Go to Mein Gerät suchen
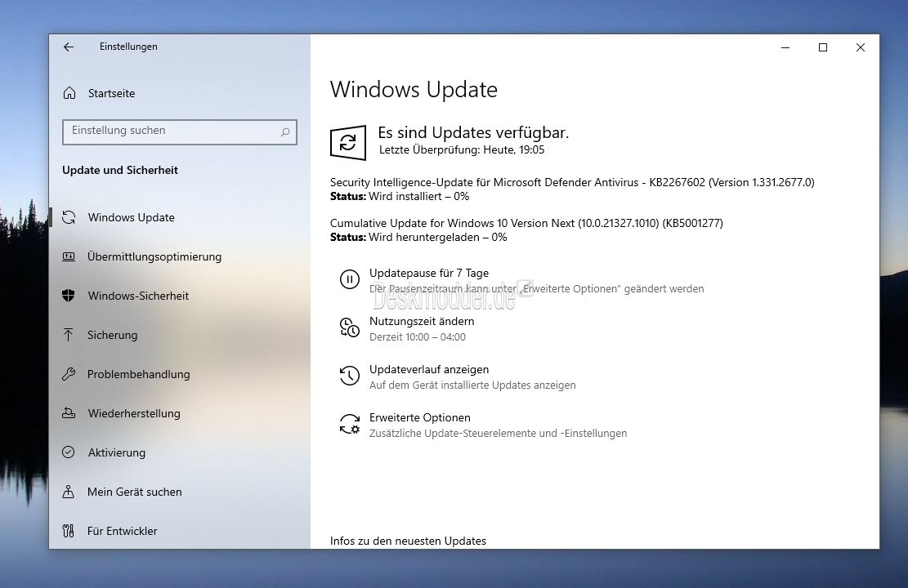The image size is (908, 588). point(134,492)
